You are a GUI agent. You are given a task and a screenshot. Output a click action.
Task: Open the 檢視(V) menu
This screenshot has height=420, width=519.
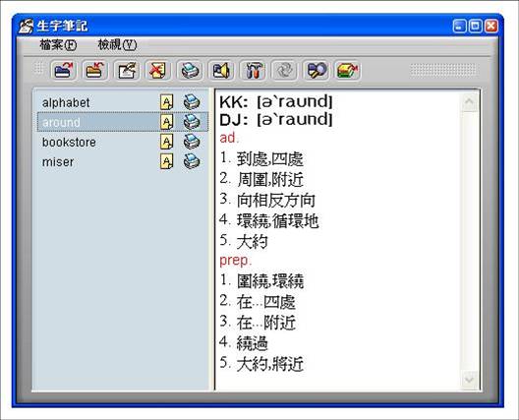[117, 44]
